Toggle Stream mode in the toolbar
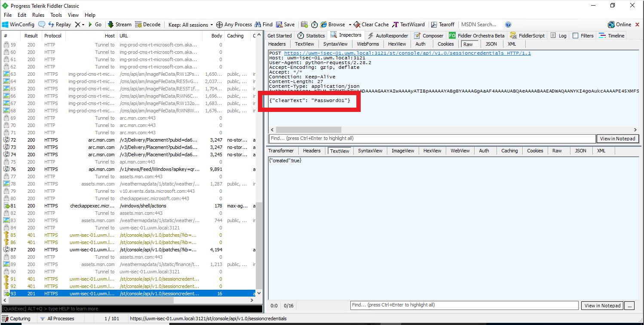644x325 pixels. point(119,24)
